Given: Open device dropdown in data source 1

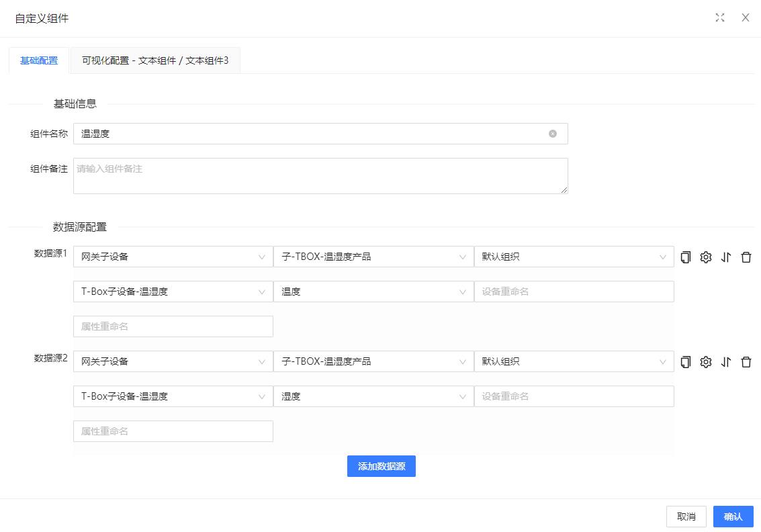Looking at the screenshot, I should coord(173,292).
